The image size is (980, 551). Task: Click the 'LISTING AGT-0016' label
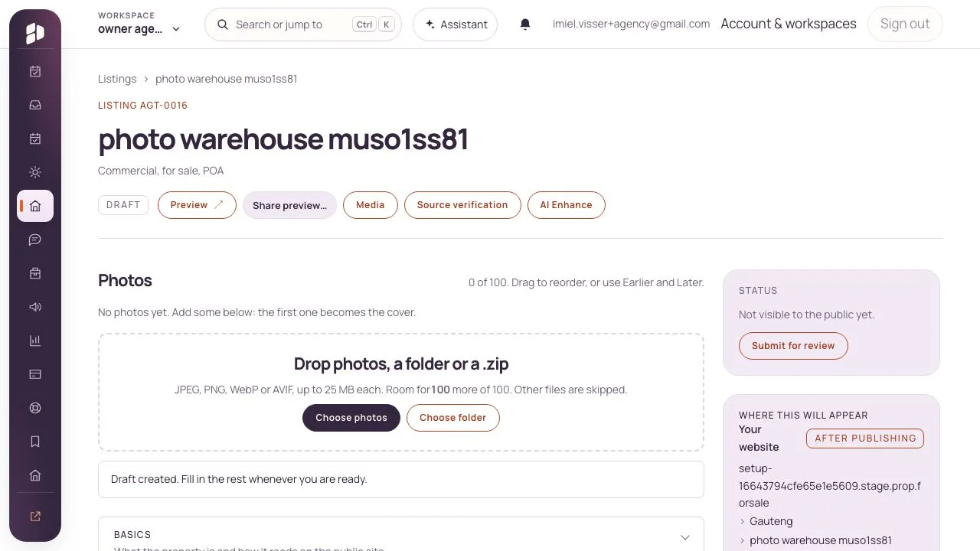point(142,106)
